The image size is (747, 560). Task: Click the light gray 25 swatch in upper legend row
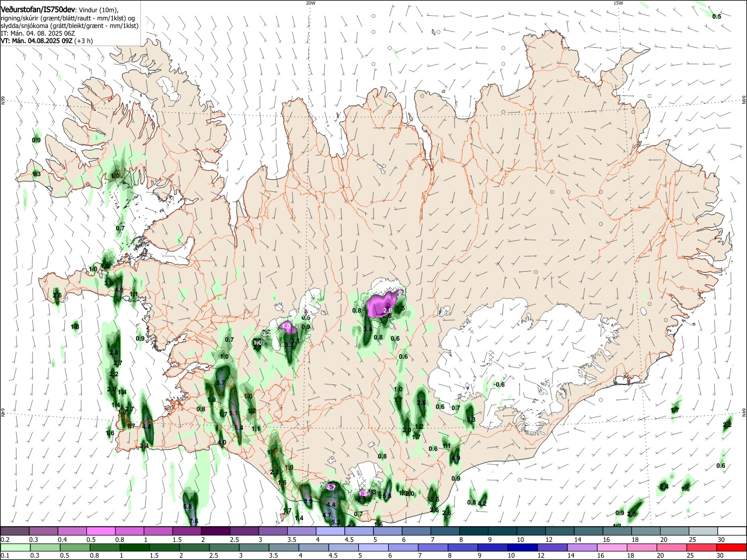pos(703,531)
